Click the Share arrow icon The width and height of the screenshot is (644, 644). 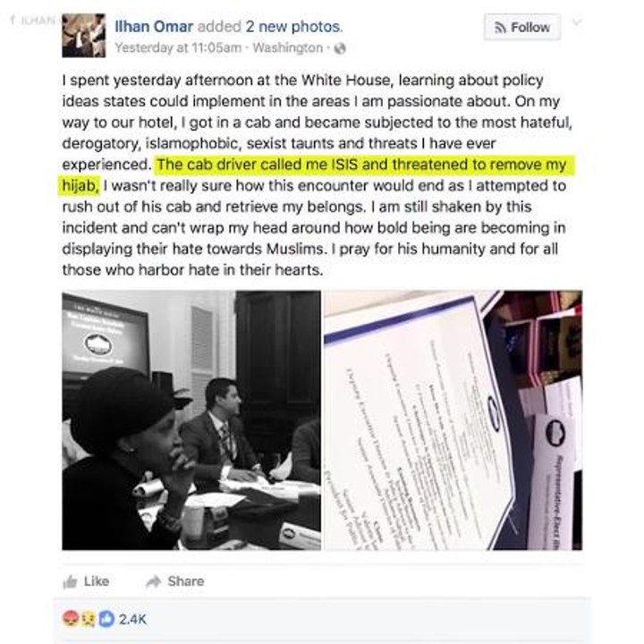154,581
